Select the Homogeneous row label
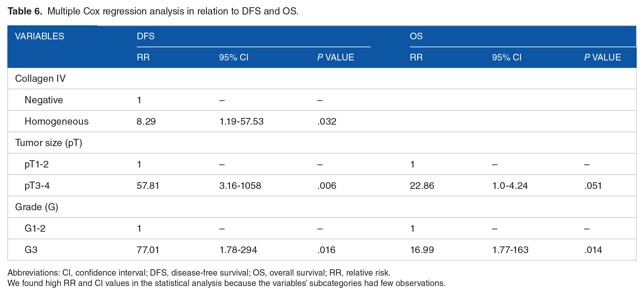 57,121
